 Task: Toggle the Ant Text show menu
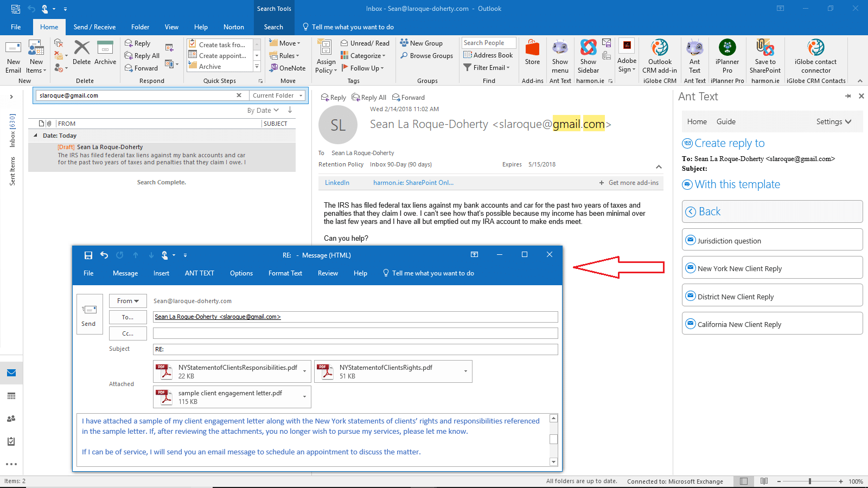coord(560,56)
